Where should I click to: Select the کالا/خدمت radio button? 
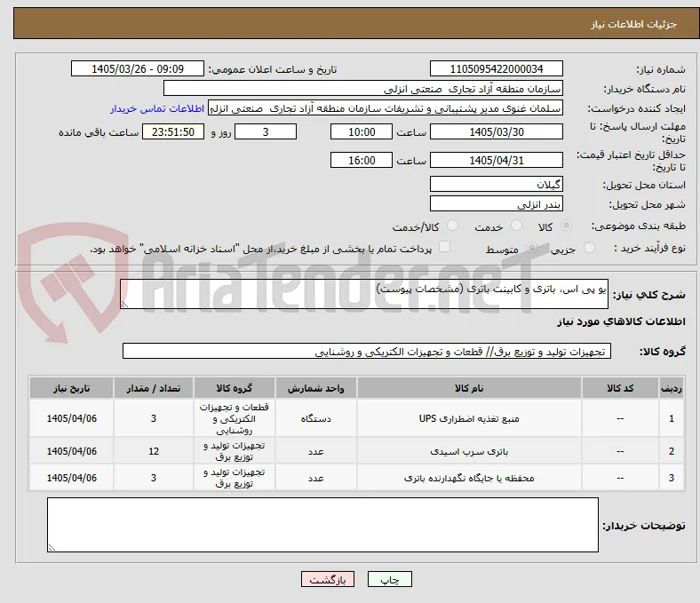pos(453,226)
